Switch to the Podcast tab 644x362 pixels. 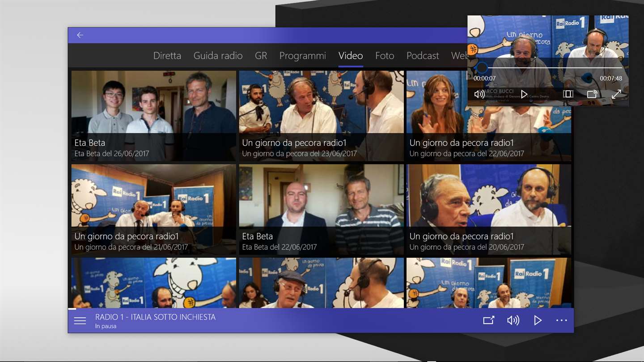[x=423, y=55]
